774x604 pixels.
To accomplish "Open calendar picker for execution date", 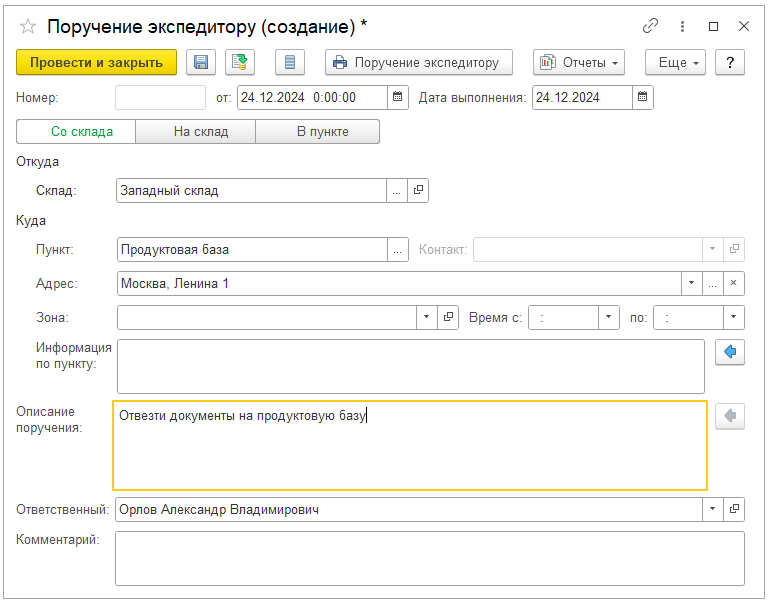I will 644,97.
